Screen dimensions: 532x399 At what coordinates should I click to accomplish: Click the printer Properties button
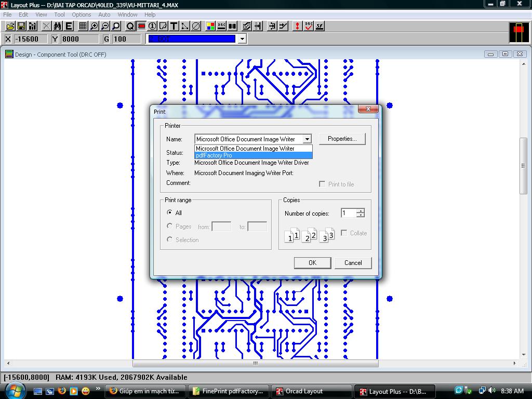point(342,139)
